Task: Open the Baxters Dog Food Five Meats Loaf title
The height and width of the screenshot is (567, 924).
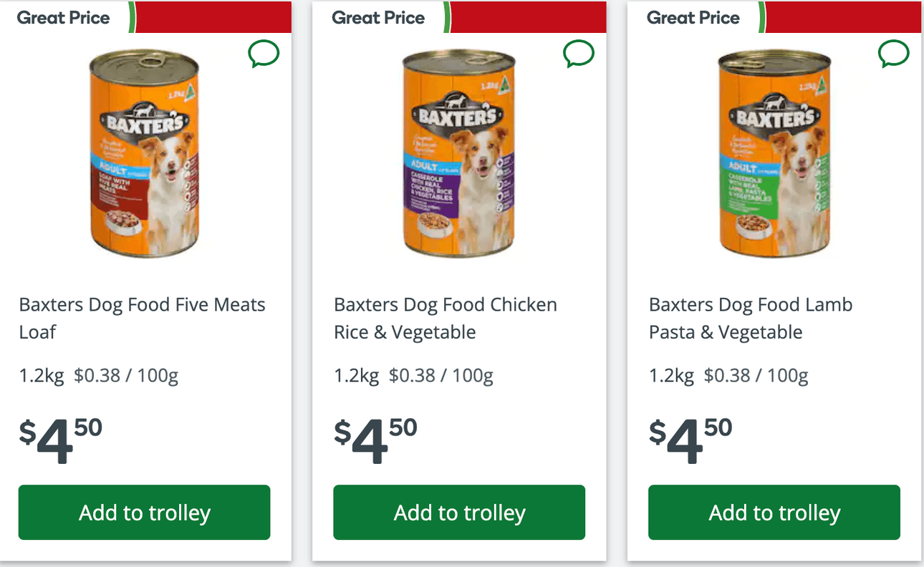Action: coord(142,318)
